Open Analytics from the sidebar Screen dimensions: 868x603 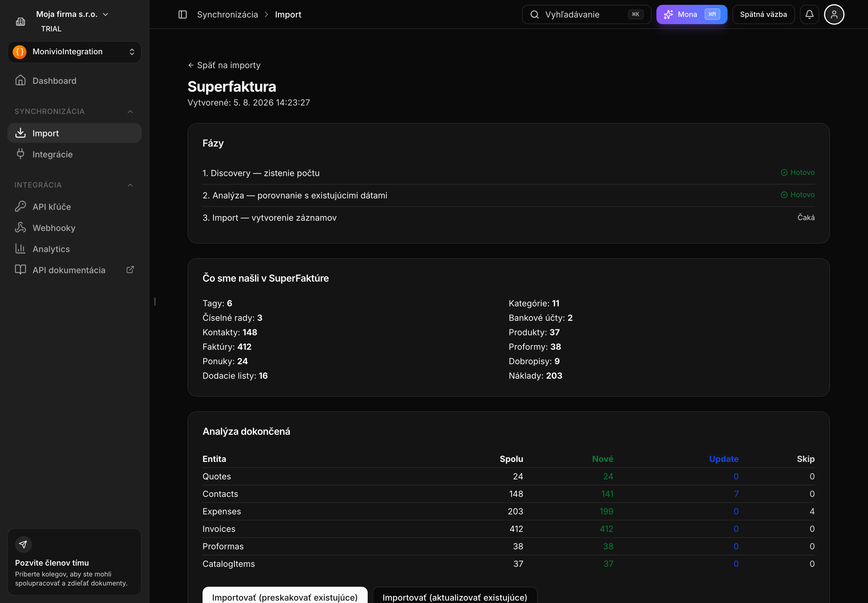coord(74,249)
